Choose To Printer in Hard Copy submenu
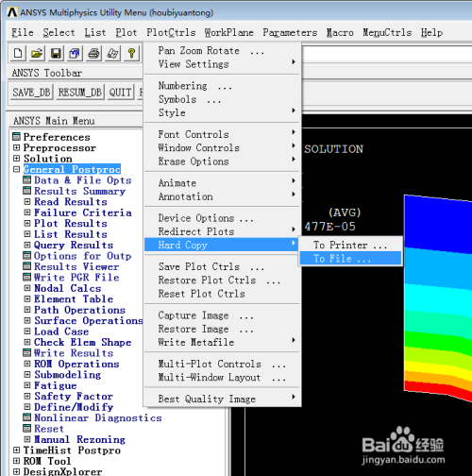Image resolution: width=472 pixels, height=476 pixels. coord(350,245)
